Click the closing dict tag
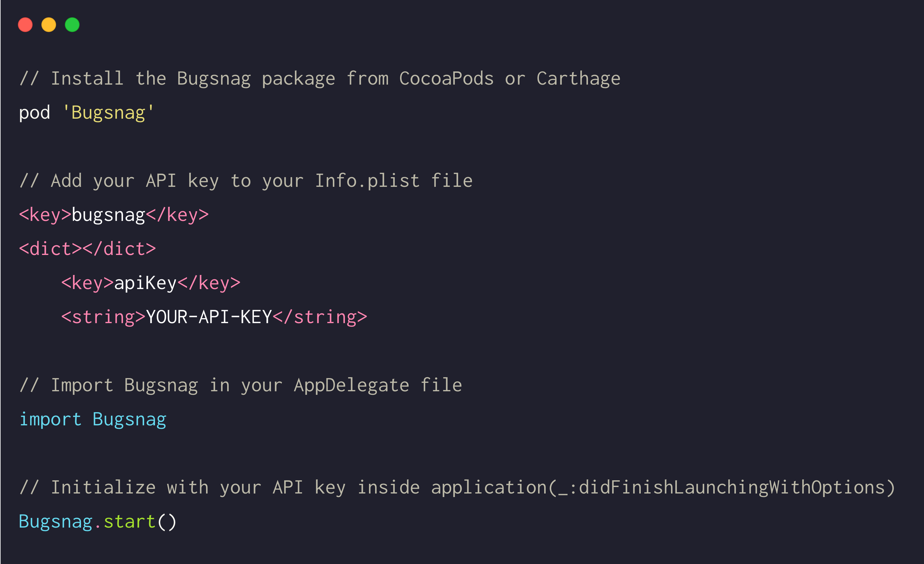This screenshot has height=564, width=924. (119, 249)
